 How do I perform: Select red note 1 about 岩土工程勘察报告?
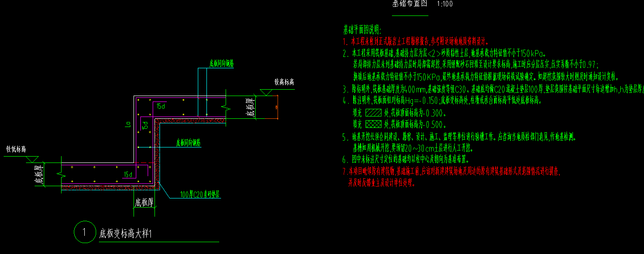click(x=416, y=41)
